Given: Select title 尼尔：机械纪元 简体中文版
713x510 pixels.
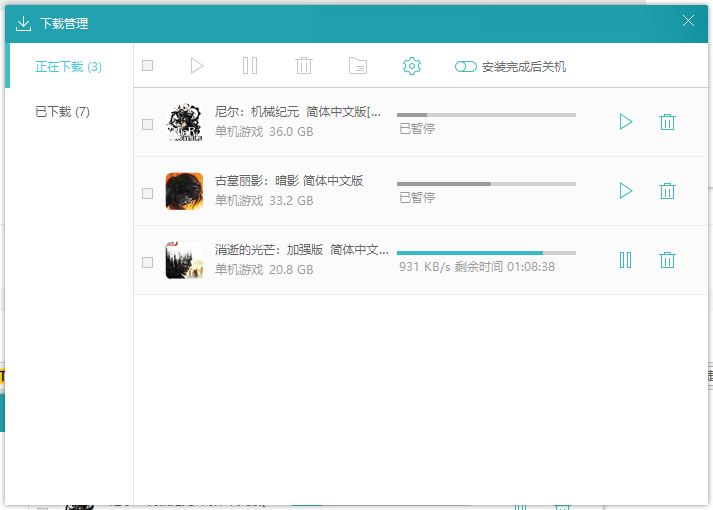Looking at the screenshot, I should pos(298,112).
